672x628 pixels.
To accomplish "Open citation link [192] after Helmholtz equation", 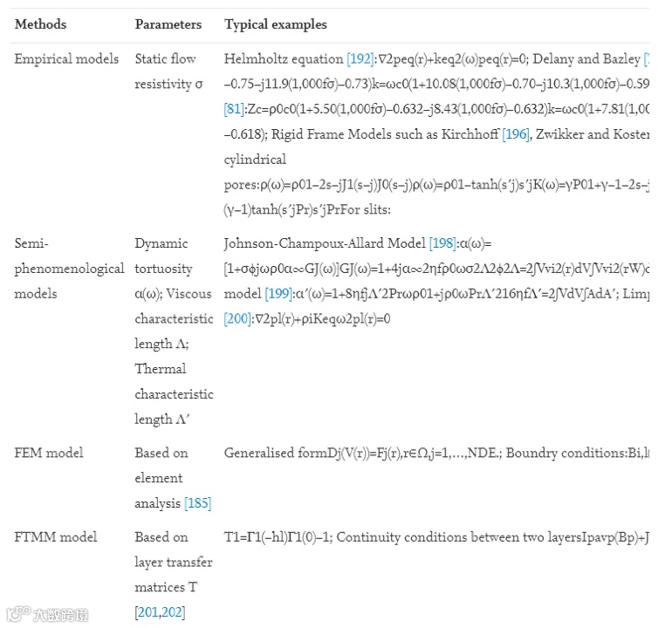I will 360,58.
